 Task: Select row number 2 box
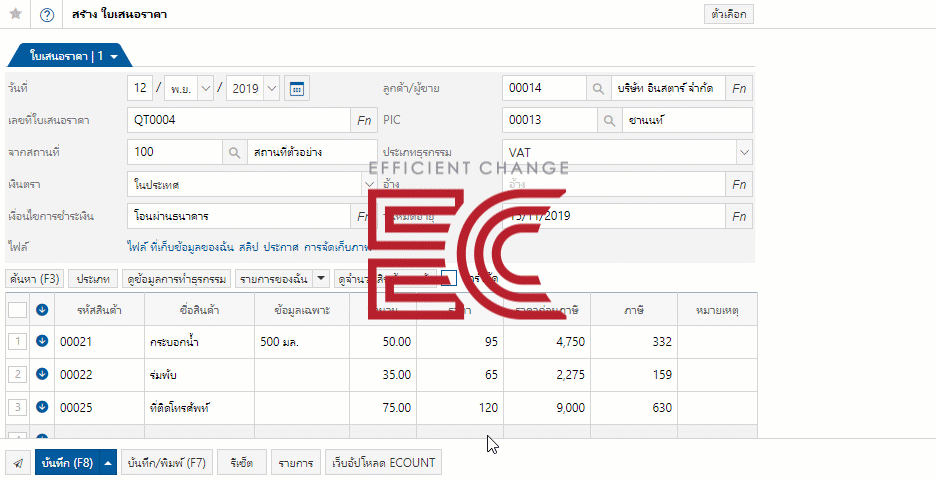(18, 374)
